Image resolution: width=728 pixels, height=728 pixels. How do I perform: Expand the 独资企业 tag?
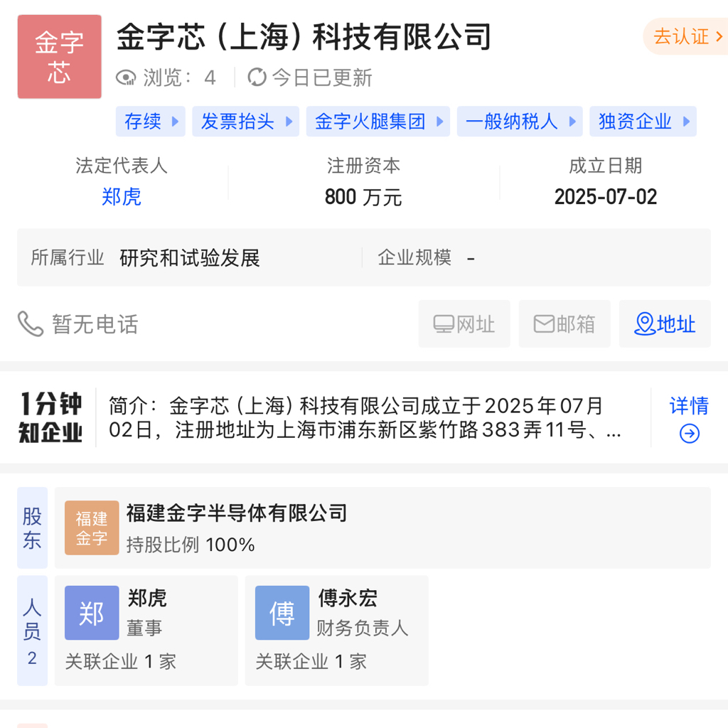(x=643, y=122)
